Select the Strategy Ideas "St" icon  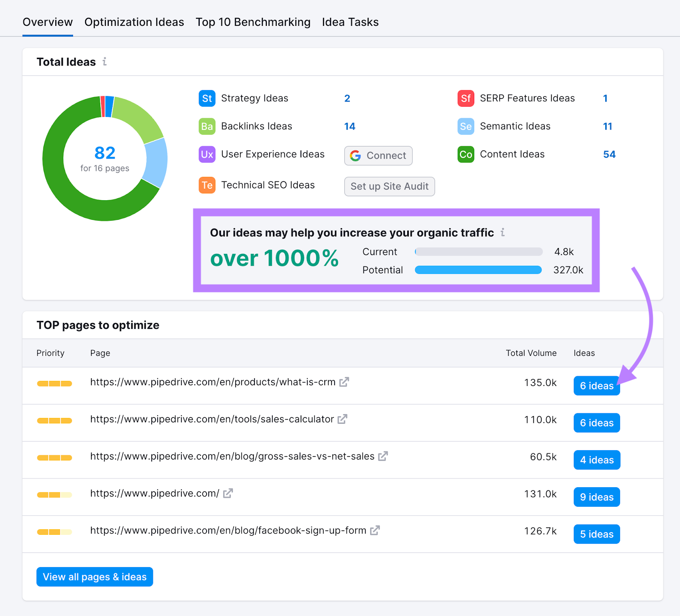(x=207, y=98)
